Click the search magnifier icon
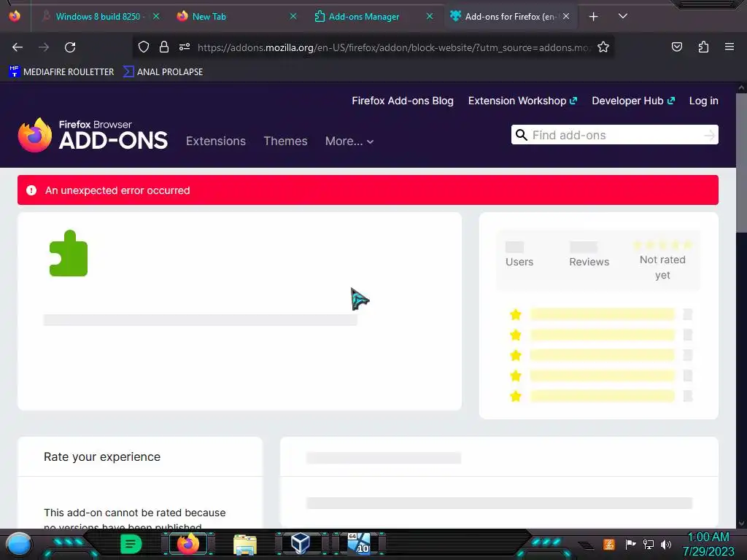Screen dimensions: 747x560 (521, 135)
